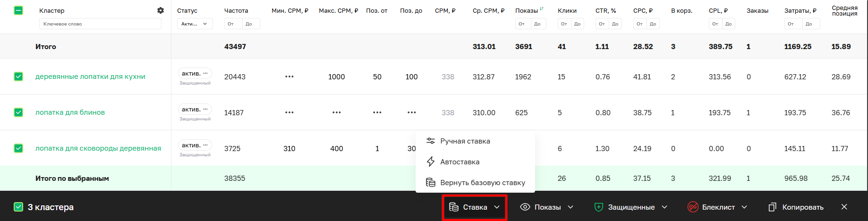This screenshot has height=221, width=868.
Task: Click the manual bid sliders icon
Action: coord(430,141)
